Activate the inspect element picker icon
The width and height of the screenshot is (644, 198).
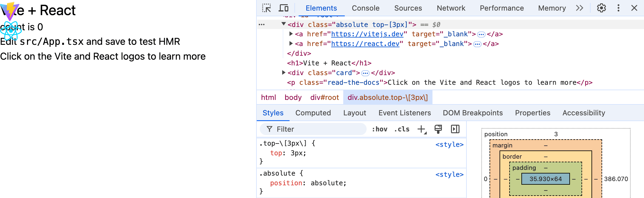pos(266,8)
